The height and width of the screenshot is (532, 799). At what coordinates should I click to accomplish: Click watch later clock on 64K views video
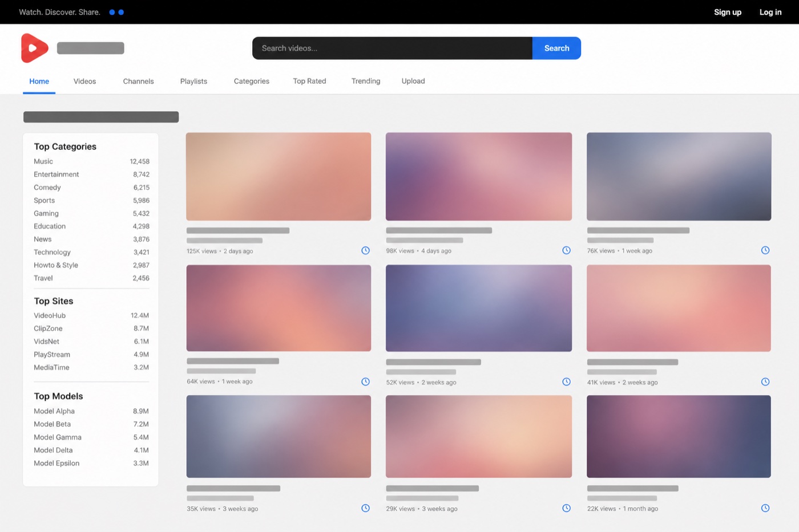(365, 381)
